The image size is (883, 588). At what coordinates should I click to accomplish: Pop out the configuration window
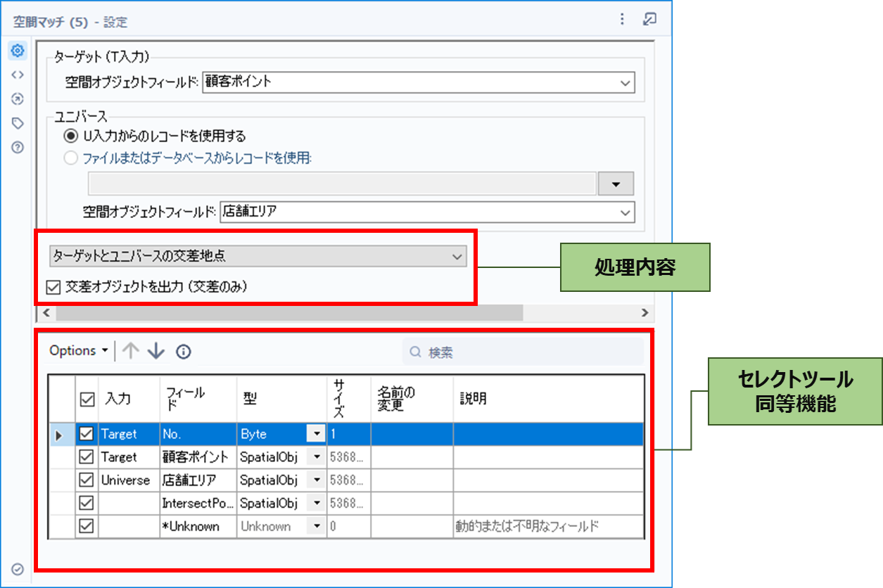(x=649, y=20)
